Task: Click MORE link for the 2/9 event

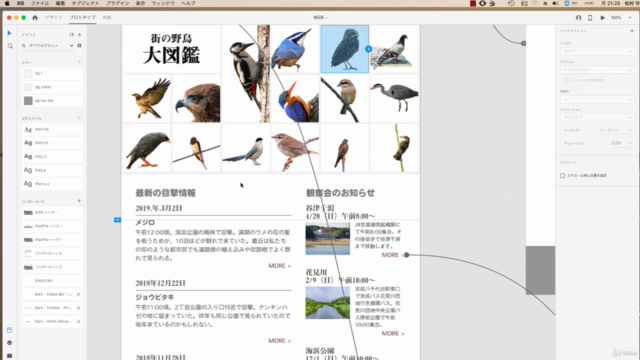Action: (x=393, y=333)
